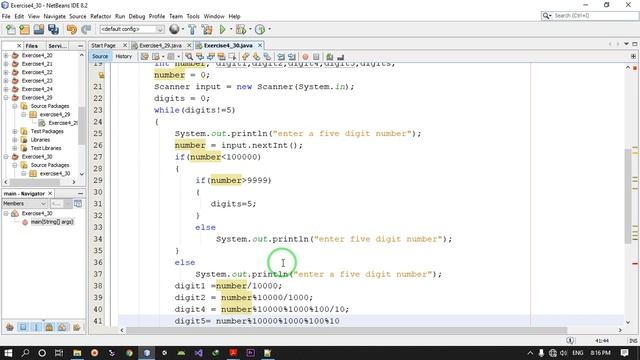Image resolution: width=640 pixels, height=360 pixels.
Task: Click the editor horizontal scrollbar thumb
Action: click(x=346, y=330)
